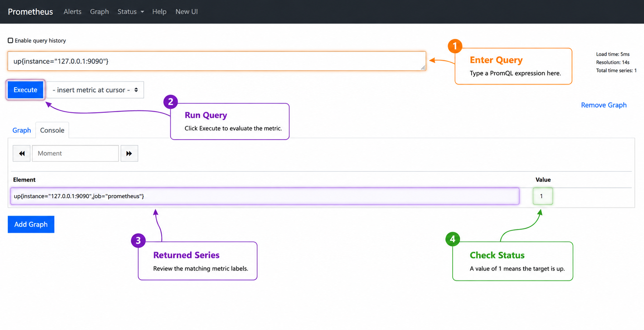Select the returned up series element text

79,196
